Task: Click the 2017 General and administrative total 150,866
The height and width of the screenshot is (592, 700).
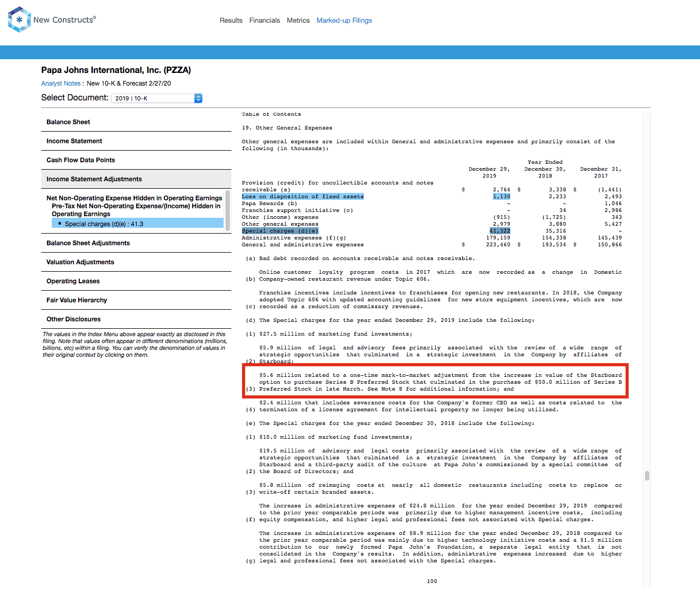Action: point(610,245)
